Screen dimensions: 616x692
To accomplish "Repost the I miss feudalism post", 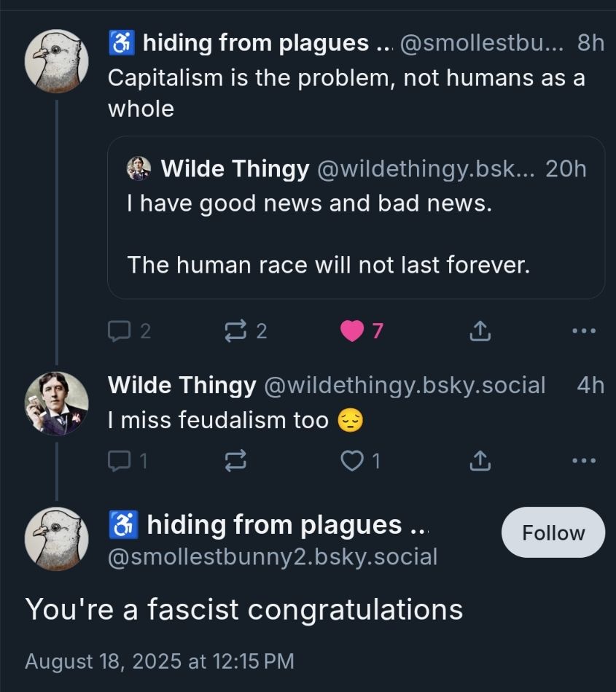I will click(235, 460).
